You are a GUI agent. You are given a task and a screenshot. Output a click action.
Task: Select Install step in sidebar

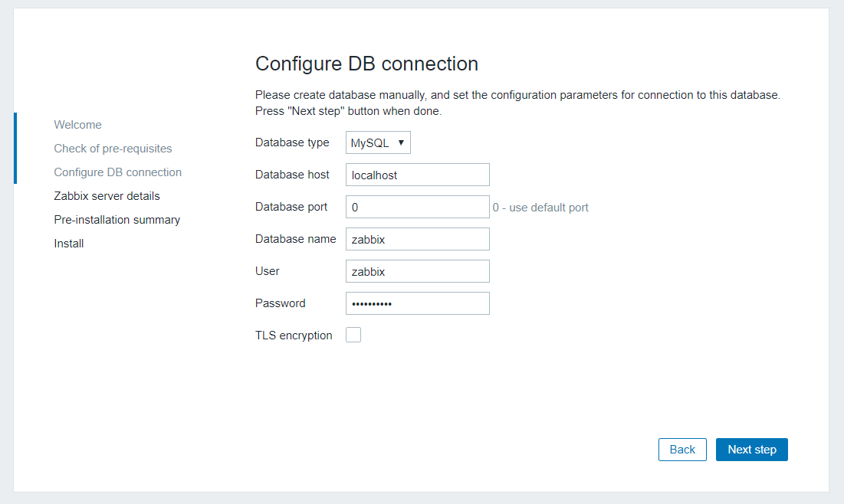[69, 243]
